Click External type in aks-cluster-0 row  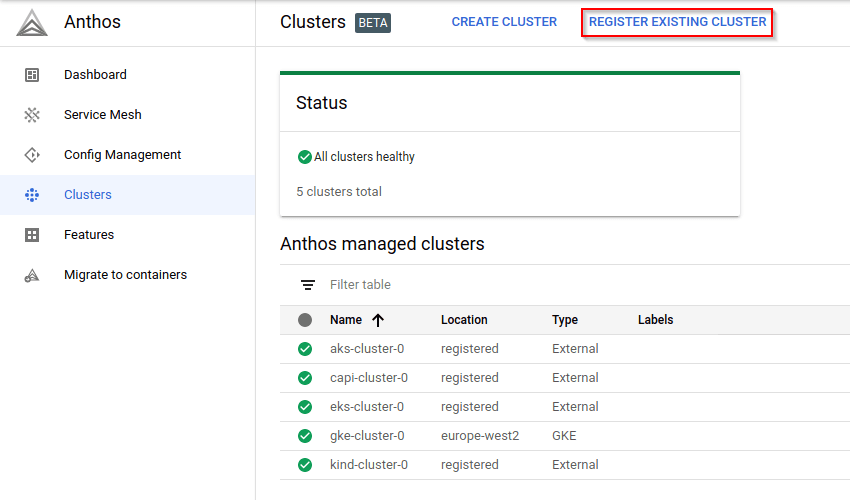[575, 349]
